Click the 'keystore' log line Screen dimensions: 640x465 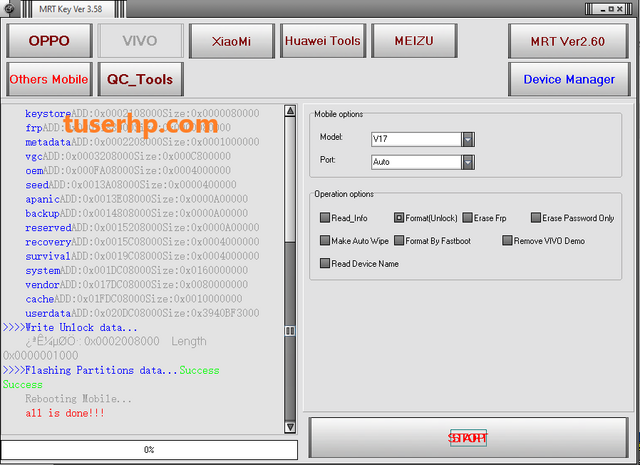click(x=142, y=113)
